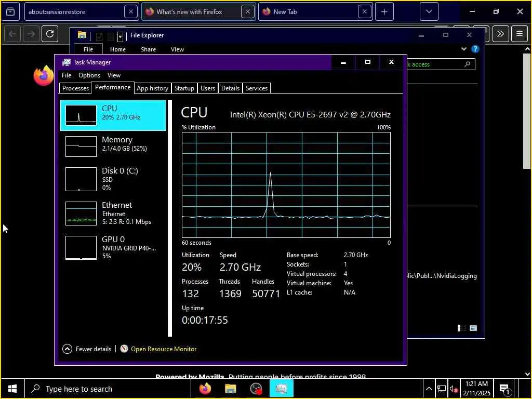Click the Resource Monitor gauge icon
The width and height of the screenshot is (532, 399).
pyautogui.click(x=124, y=349)
